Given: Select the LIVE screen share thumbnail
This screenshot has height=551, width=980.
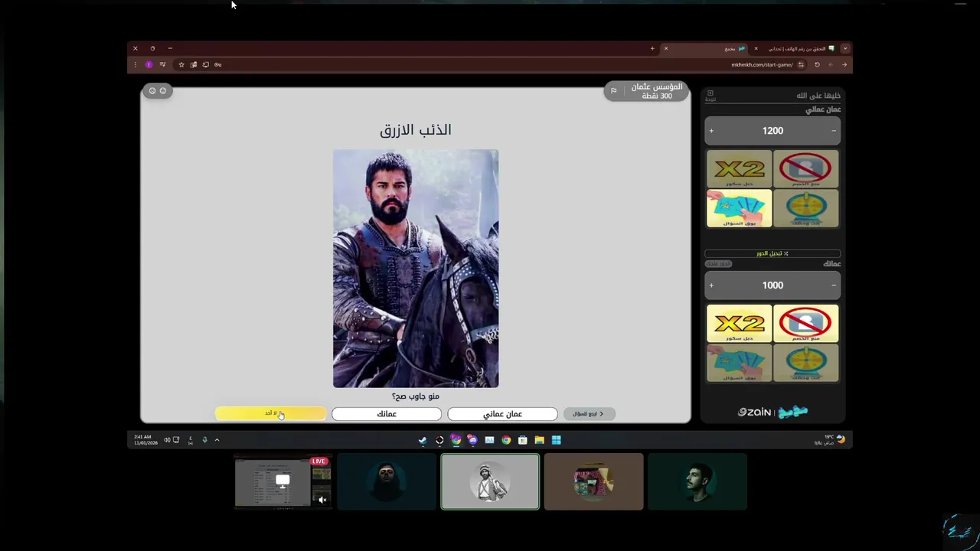Looking at the screenshot, I should 283,481.
